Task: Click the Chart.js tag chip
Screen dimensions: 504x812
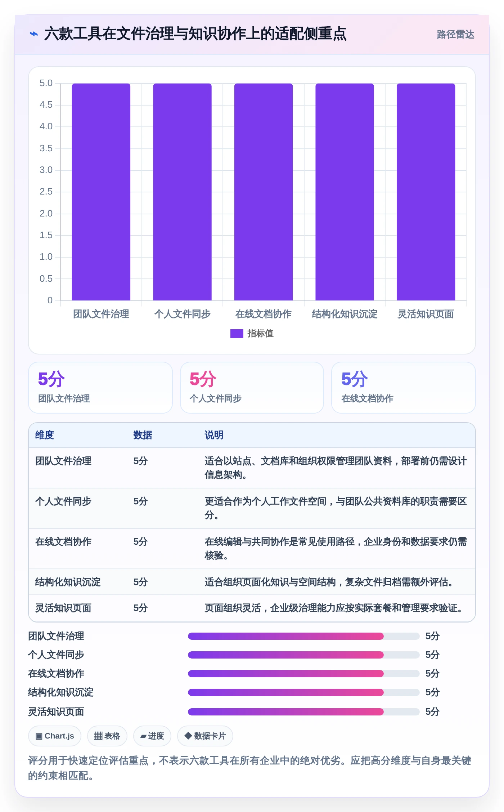Action: 55,736
